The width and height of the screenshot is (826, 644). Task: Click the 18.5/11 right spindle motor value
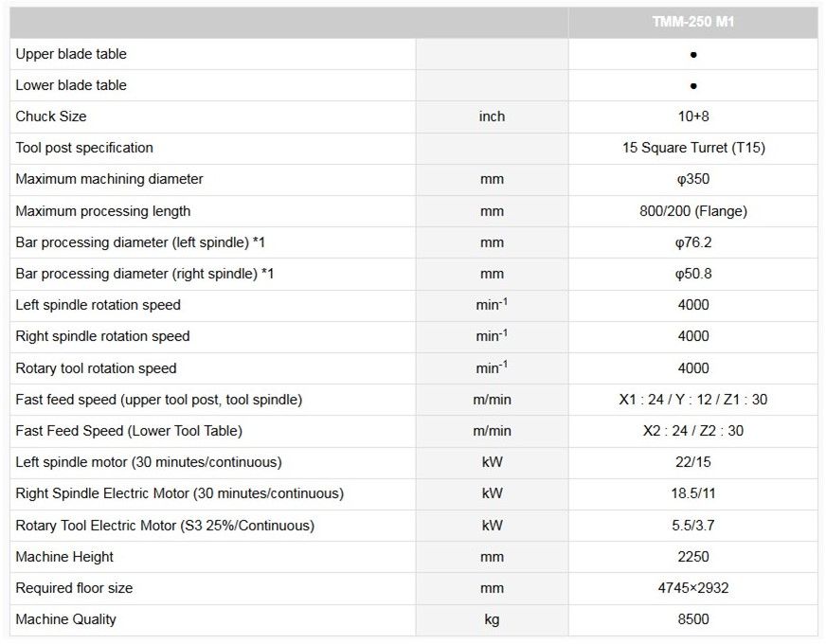click(x=692, y=493)
